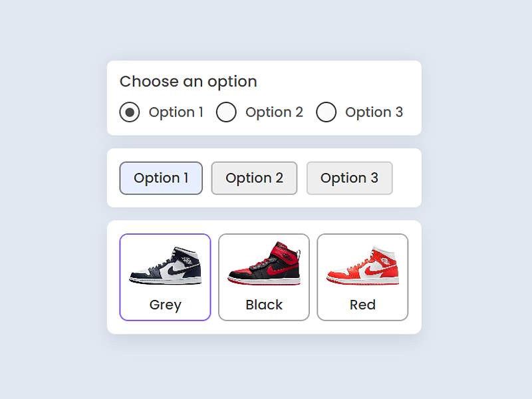Select the Option 2 radio button circle
Viewport: 532px width, 399px height.
[x=227, y=112]
